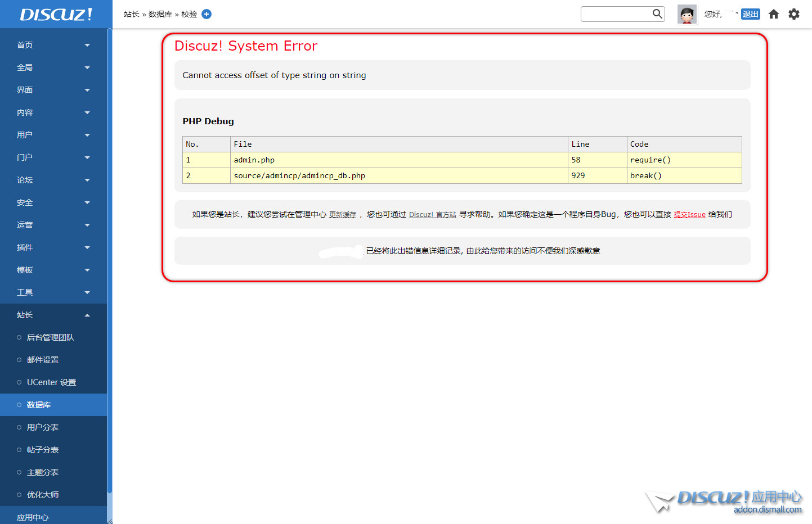This screenshot has height=524, width=812.
Task: Click line number 929 cell
Action: point(598,176)
